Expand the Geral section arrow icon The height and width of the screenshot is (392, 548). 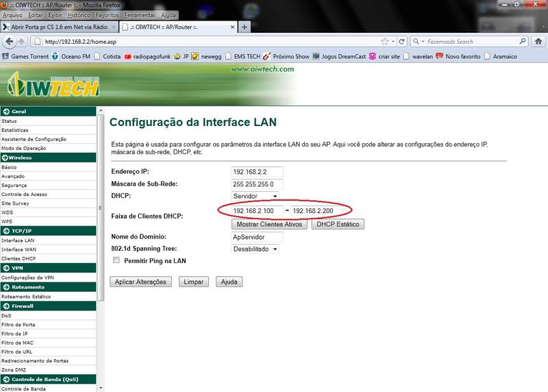(6, 112)
